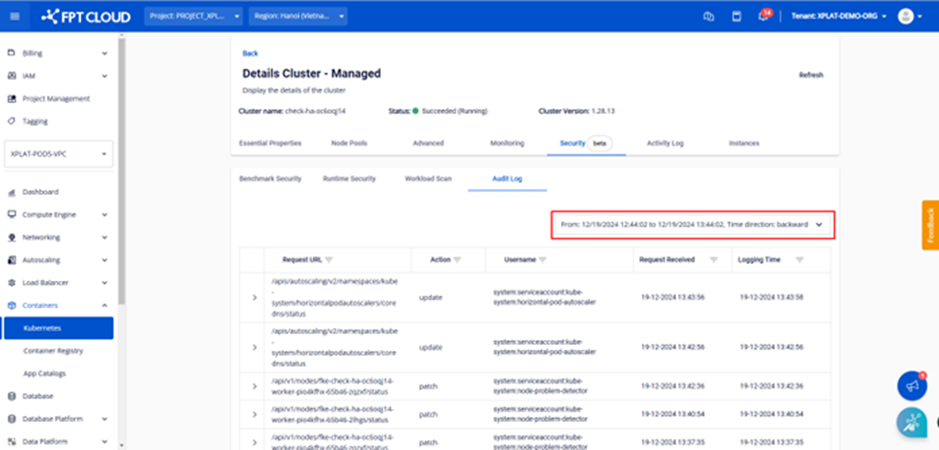This screenshot has width=939, height=450.
Task: Click the announcement megaphone floating button
Action: [x=910, y=385]
